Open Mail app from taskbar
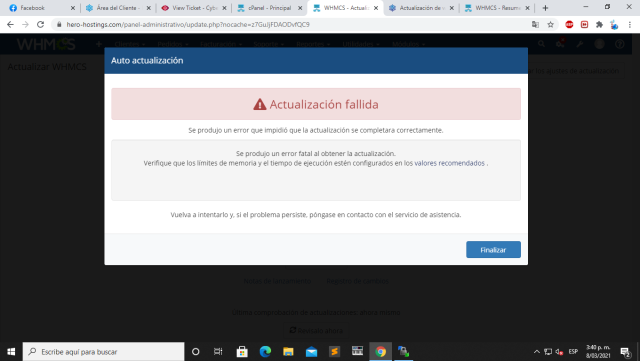 point(311,352)
